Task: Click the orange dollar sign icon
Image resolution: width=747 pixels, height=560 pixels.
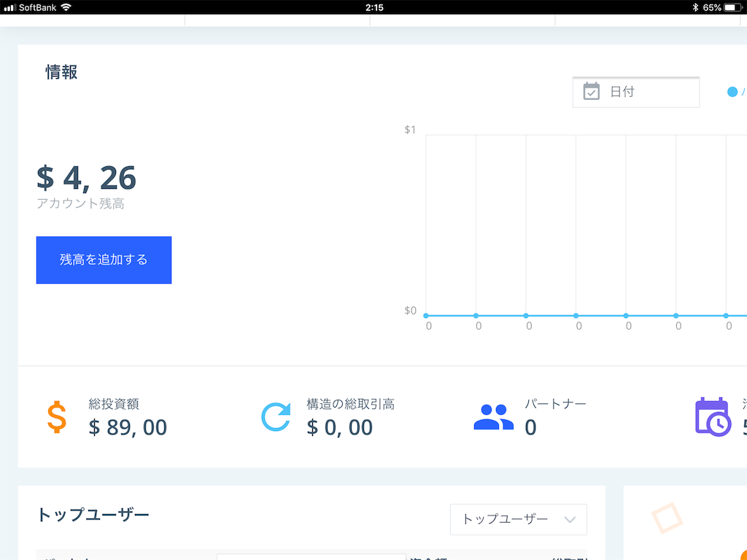Action: click(57, 417)
